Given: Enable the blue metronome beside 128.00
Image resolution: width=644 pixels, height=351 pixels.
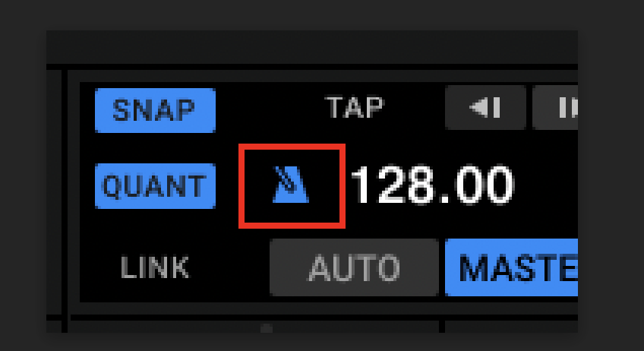Looking at the screenshot, I should 291,185.
